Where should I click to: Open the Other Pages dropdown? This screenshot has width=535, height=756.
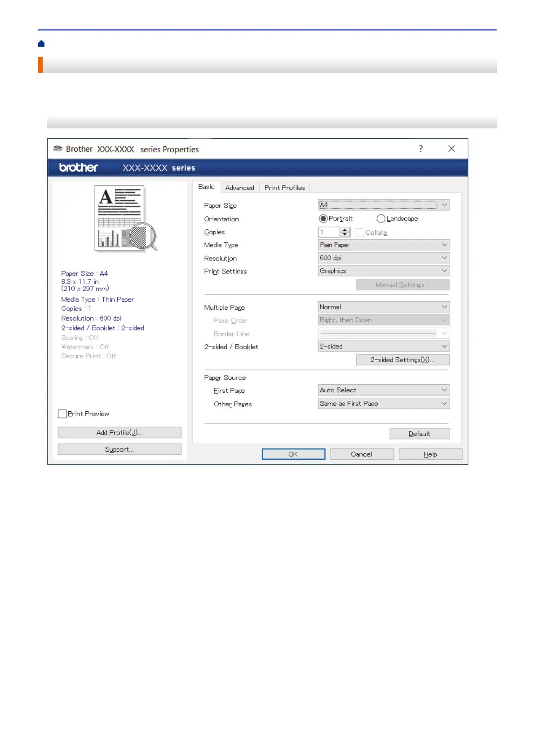[384, 404]
